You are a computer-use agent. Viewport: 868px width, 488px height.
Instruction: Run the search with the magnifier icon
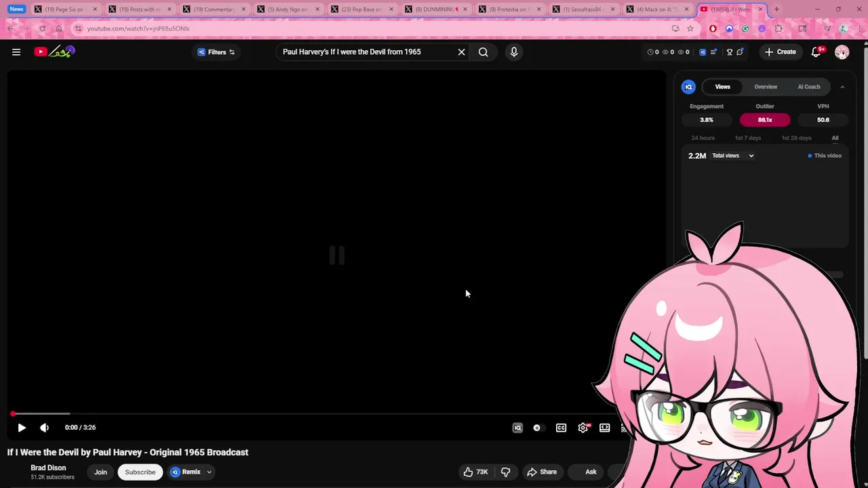coord(484,52)
